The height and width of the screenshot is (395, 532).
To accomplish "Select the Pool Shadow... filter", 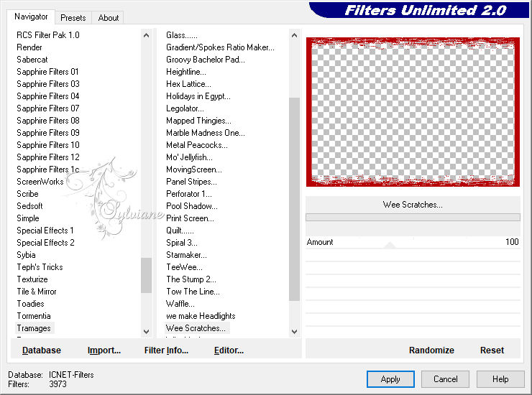I will point(192,206).
